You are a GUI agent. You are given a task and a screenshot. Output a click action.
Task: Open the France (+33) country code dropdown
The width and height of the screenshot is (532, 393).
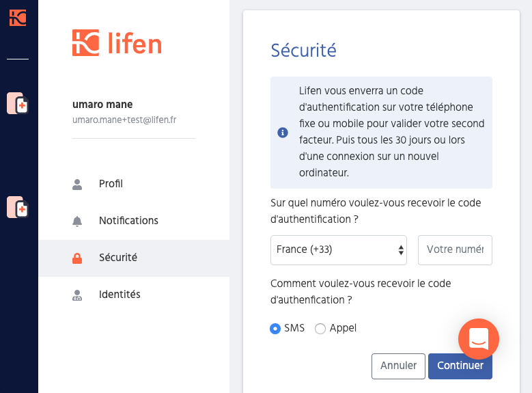click(338, 250)
